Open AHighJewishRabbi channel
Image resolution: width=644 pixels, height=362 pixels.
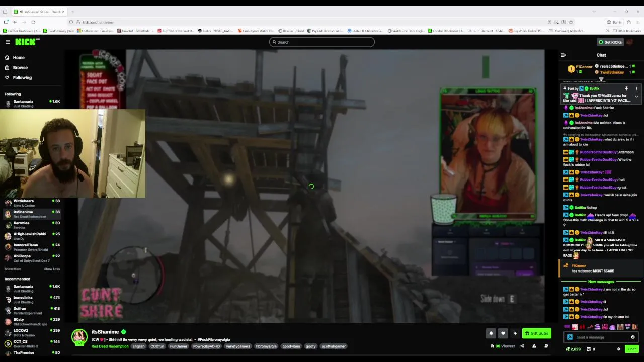pyautogui.click(x=32, y=236)
